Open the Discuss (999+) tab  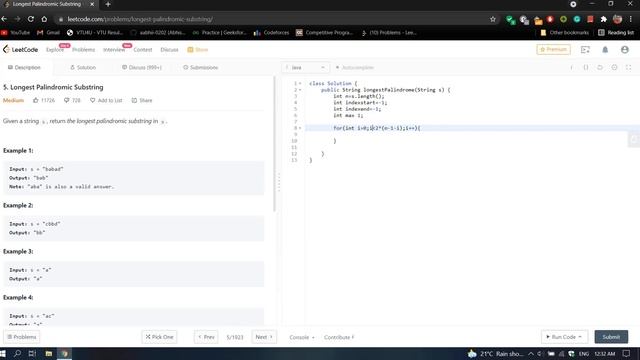point(142,67)
